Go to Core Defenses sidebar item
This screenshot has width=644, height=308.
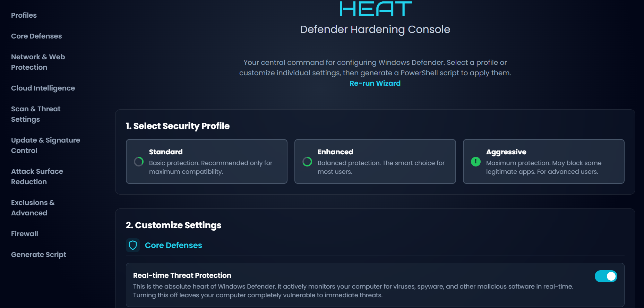36,36
